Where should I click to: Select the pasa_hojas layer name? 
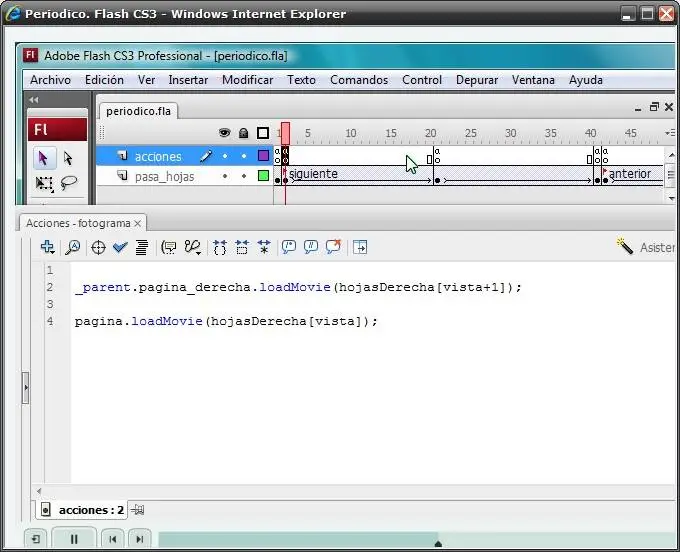[164, 177]
